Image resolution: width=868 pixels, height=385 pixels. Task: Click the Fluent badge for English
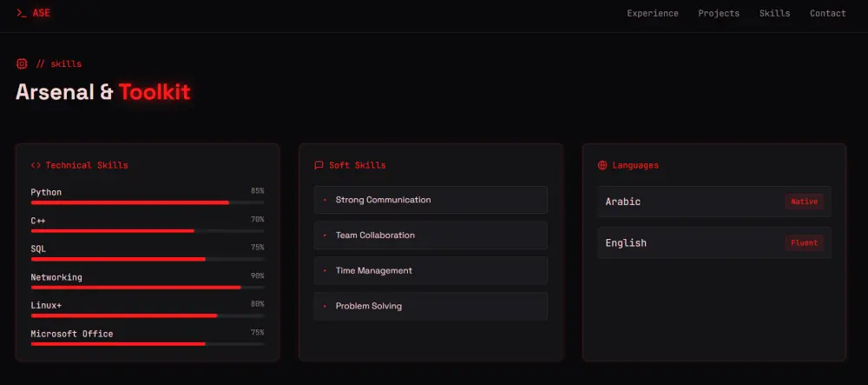tap(804, 243)
